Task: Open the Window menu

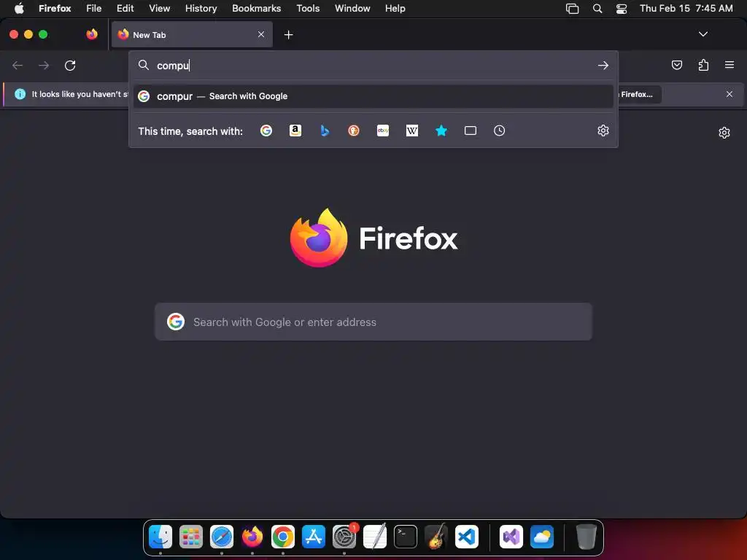Action: (352, 8)
